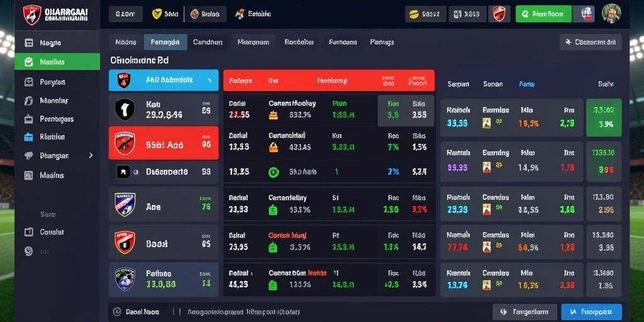Click the green Rtert floce button
The width and height of the screenshot is (644, 322).
(543, 14)
